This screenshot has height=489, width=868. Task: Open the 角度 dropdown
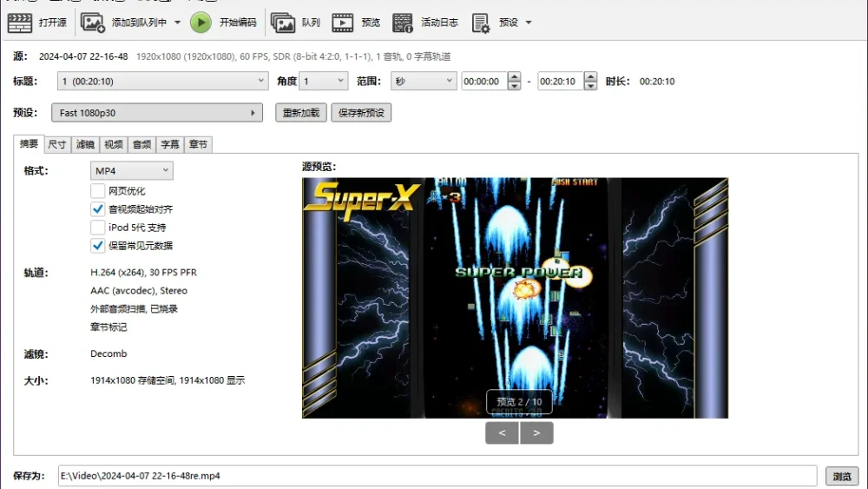[x=323, y=82]
